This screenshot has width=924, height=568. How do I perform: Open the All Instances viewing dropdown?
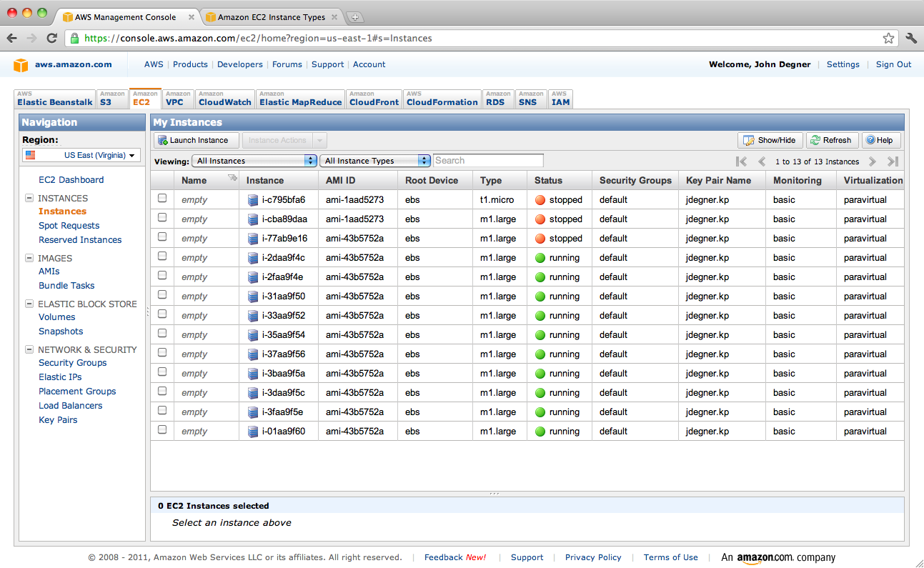(x=254, y=161)
